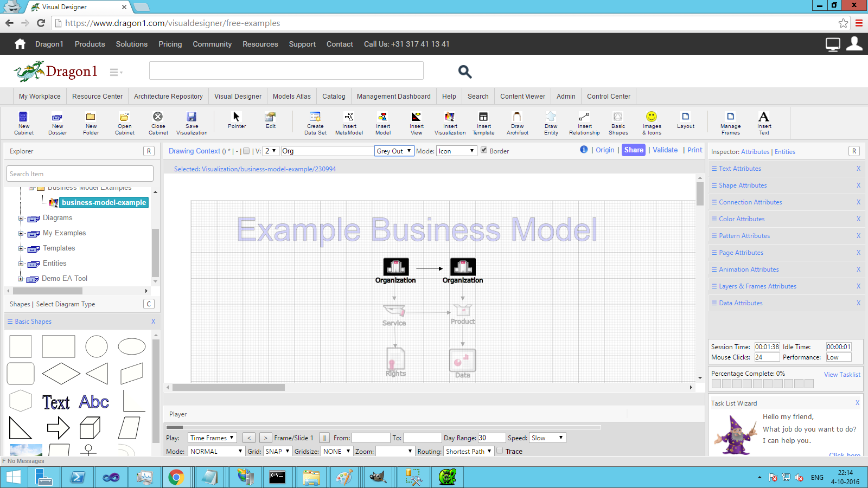Click the Day Range input field
Screen dimensions: 868x488
pos(492,438)
